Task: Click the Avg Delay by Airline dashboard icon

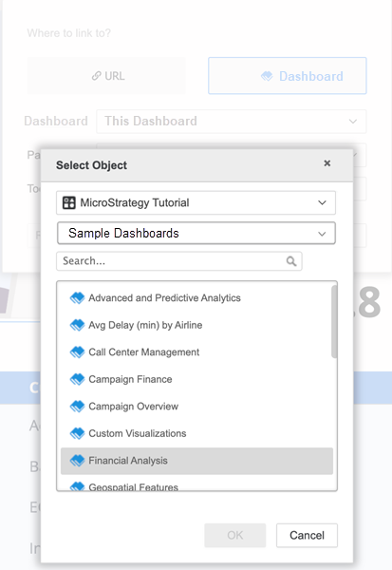Action: click(77, 325)
